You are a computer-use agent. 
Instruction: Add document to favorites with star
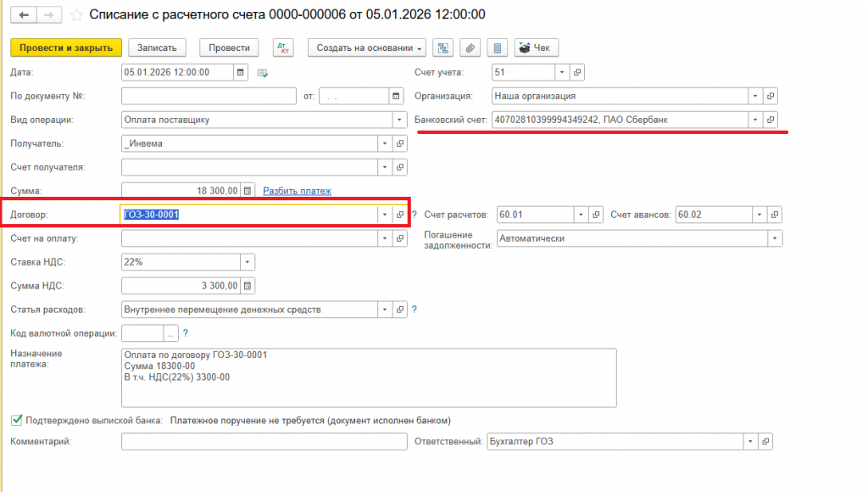(x=76, y=15)
